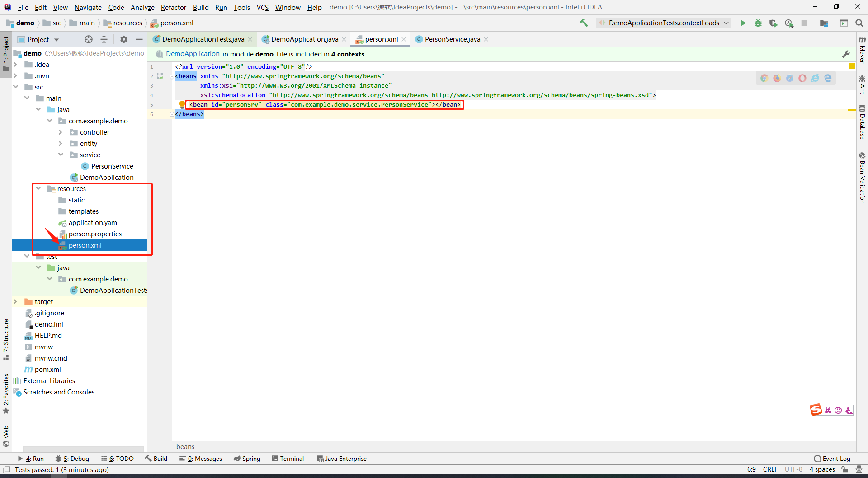Open Project panel gear settings

coord(124,39)
